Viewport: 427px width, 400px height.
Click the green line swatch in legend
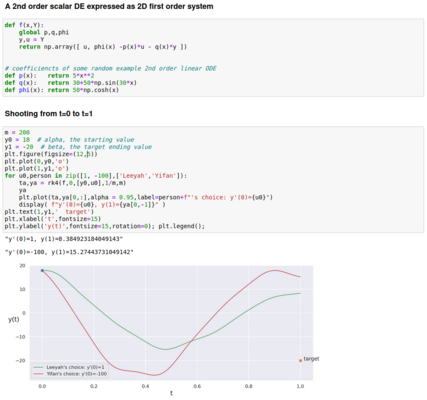pyautogui.click(x=38, y=367)
